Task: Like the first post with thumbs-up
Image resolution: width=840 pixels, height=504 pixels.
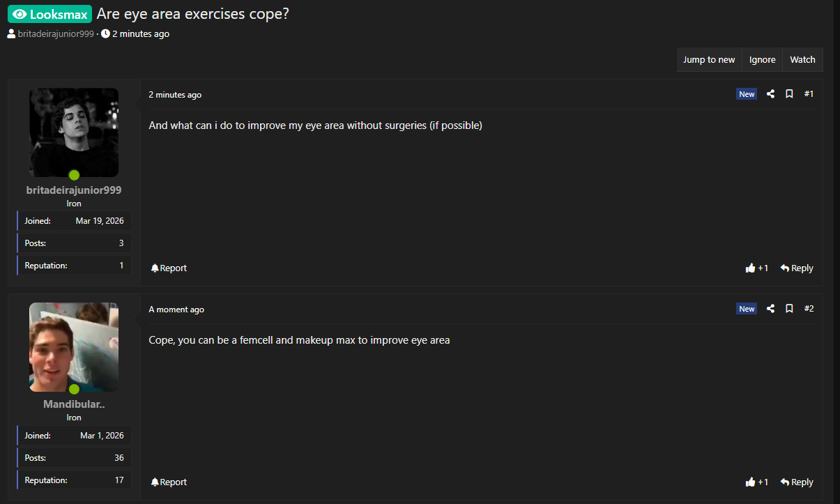Action: [x=756, y=268]
